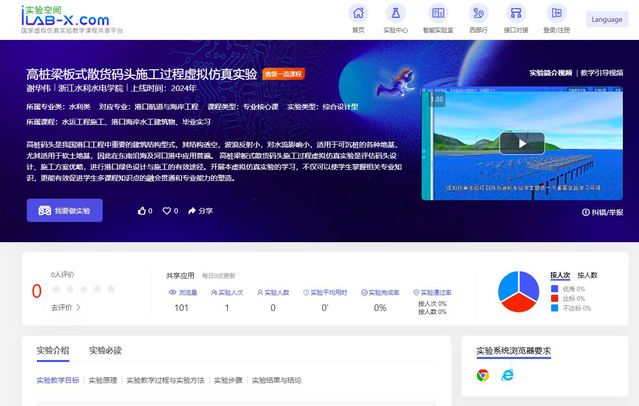Like the experiment with thumbs-up icon

click(x=142, y=211)
